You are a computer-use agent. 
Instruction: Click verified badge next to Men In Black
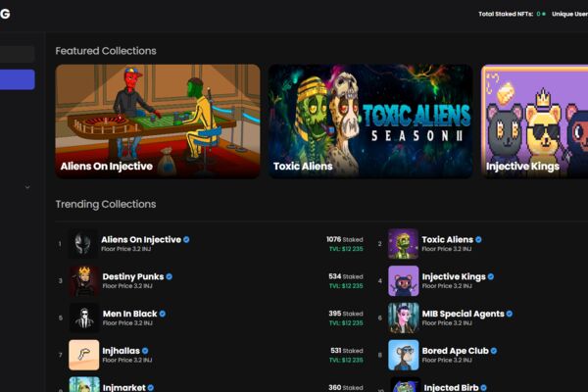click(x=163, y=314)
